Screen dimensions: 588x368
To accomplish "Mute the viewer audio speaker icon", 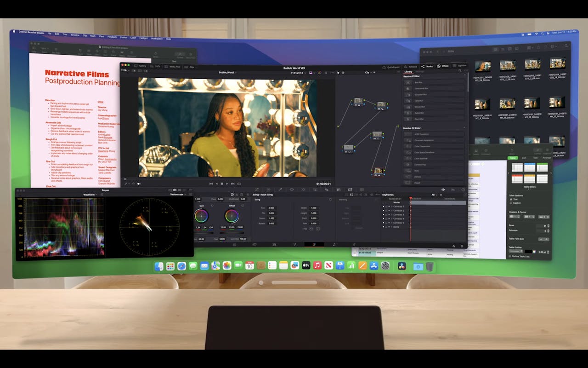I will (139, 184).
